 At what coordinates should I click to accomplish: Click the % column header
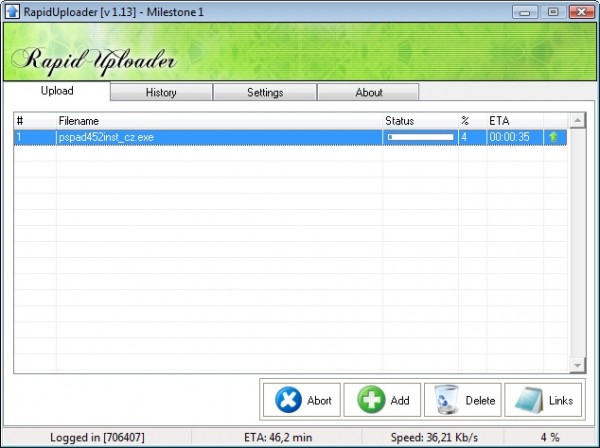coord(473,121)
